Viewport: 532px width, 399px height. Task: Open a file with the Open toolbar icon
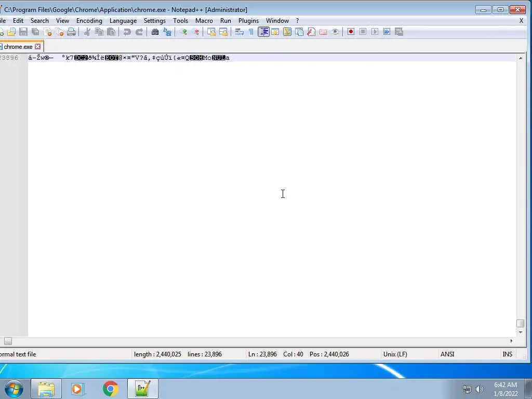pos(11,32)
